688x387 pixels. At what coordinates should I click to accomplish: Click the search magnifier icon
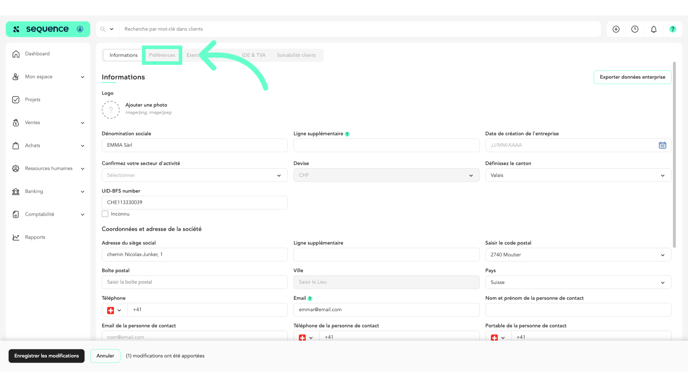(103, 29)
